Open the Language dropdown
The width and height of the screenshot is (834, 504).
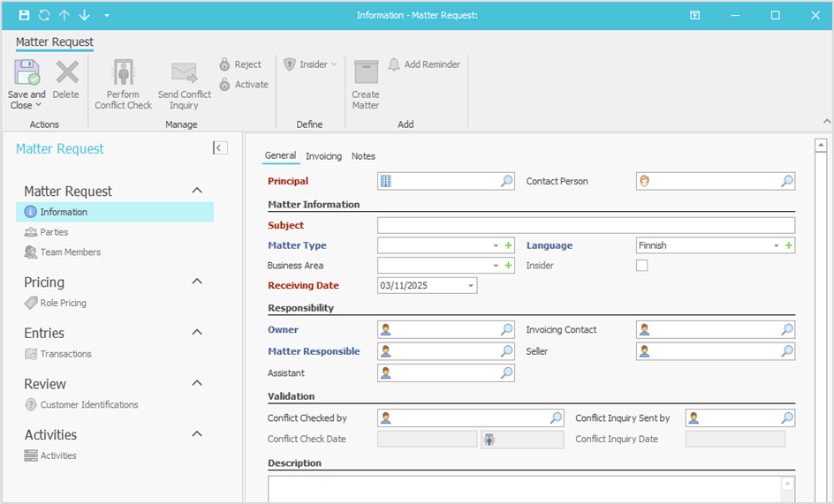tap(776, 245)
